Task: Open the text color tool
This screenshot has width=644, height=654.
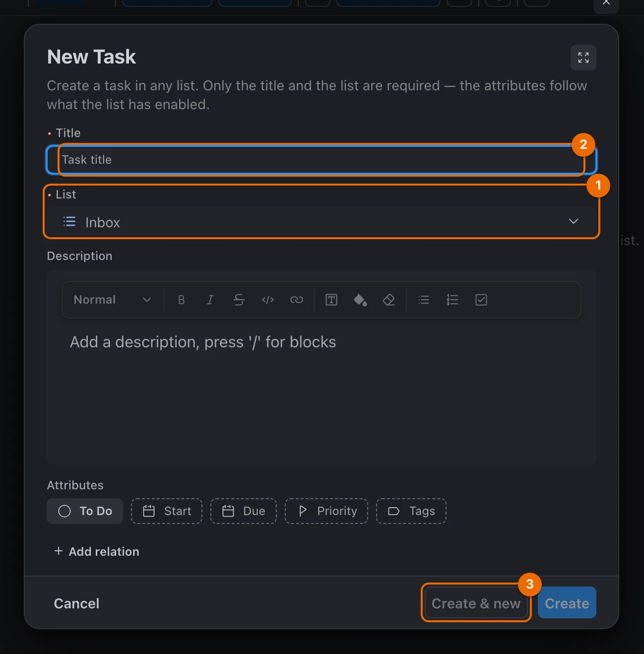Action: pyautogui.click(x=331, y=300)
